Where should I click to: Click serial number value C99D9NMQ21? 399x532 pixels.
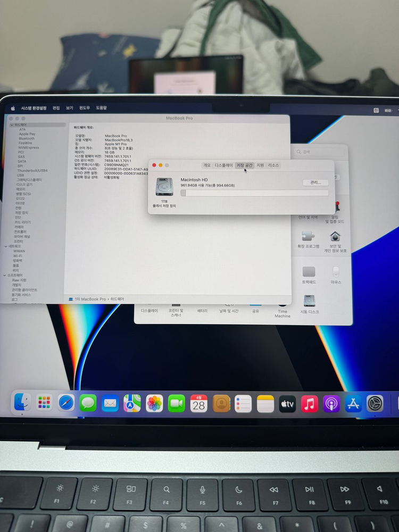coord(117,165)
